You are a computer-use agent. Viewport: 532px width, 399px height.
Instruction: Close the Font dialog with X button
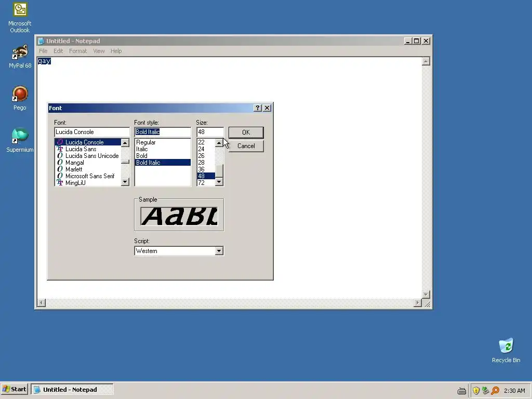(x=267, y=108)
